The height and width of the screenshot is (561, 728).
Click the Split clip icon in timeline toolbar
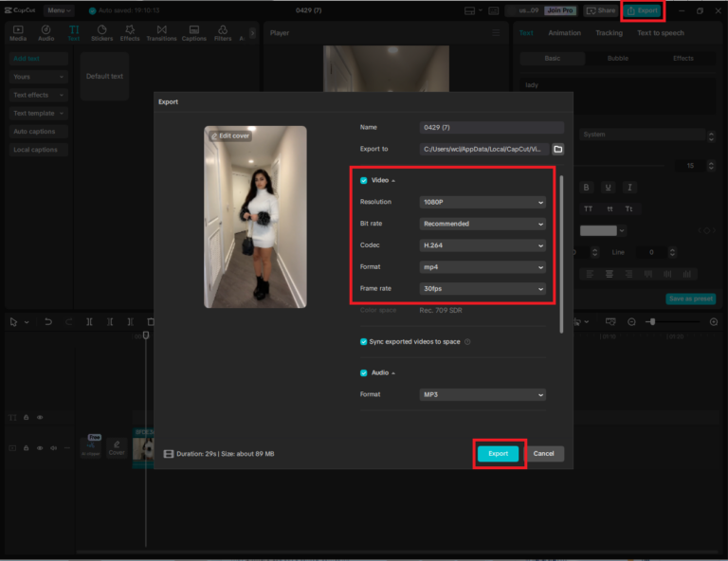click(89, 321)
